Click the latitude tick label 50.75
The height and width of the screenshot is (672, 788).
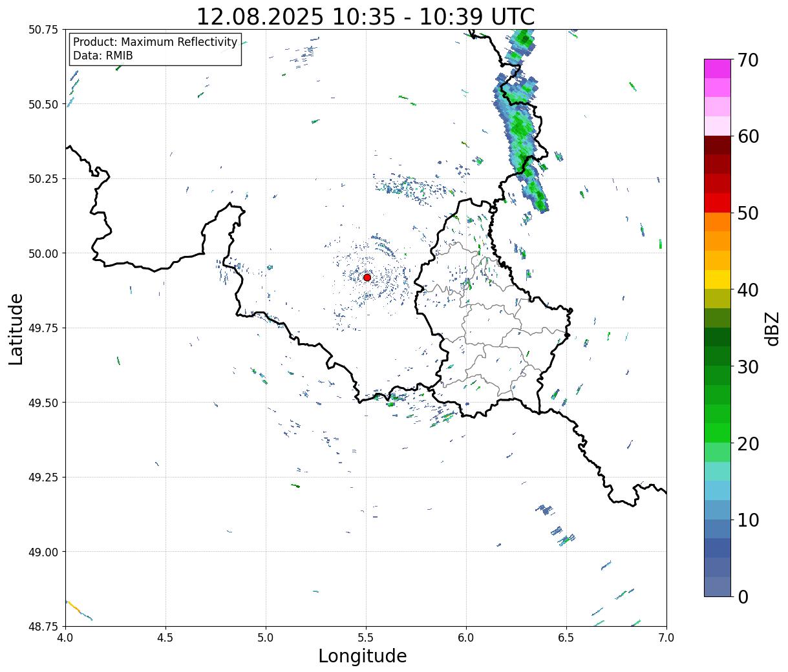43,30
